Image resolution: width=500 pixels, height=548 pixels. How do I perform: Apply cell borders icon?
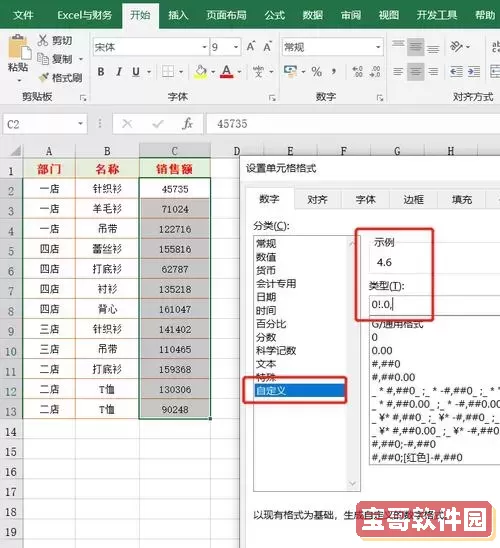pos(168,72)
